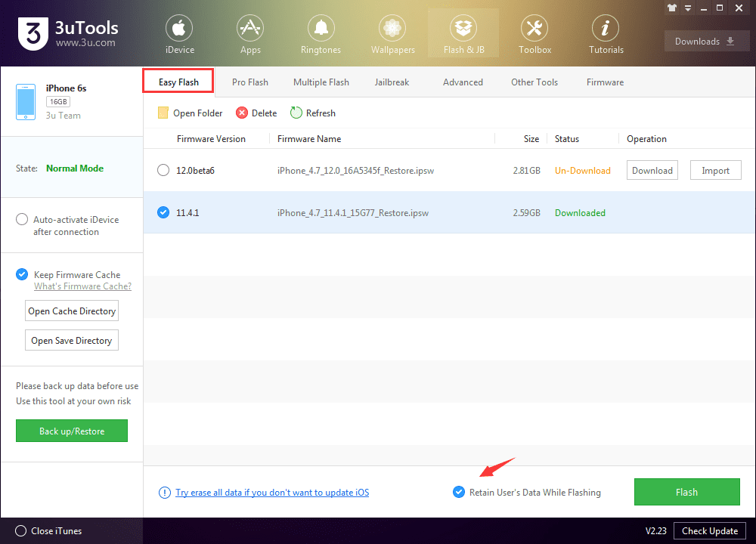Screen dimensions: 756x544
Task: Open the Apps section
Action: point(250,34)
